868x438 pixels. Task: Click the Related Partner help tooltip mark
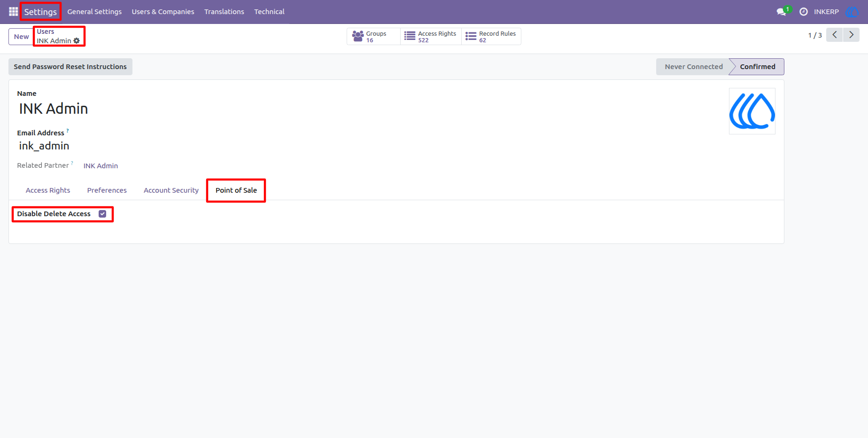[x=72, y=163]
